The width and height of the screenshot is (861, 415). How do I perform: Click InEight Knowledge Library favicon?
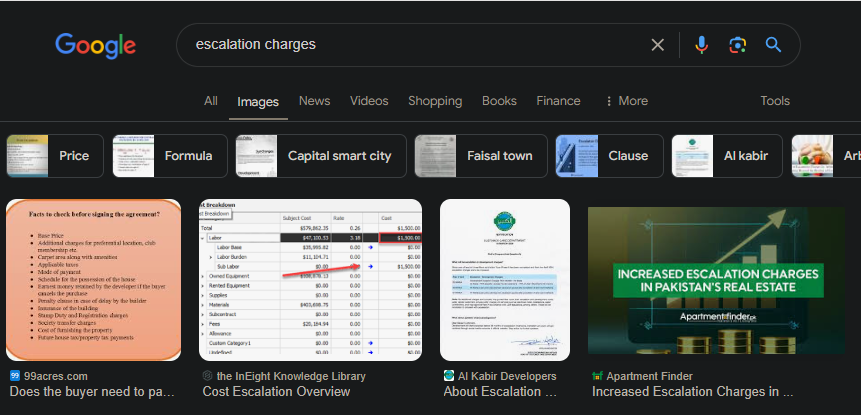pos(208,376)
